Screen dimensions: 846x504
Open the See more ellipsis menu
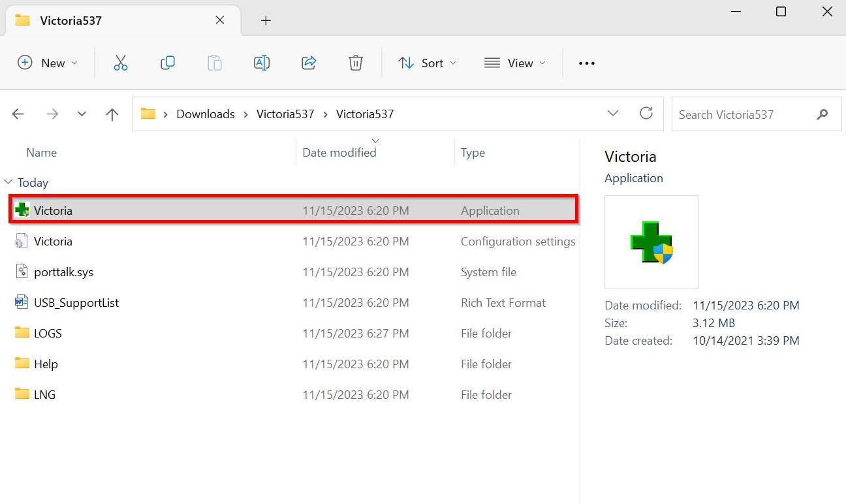587,63
